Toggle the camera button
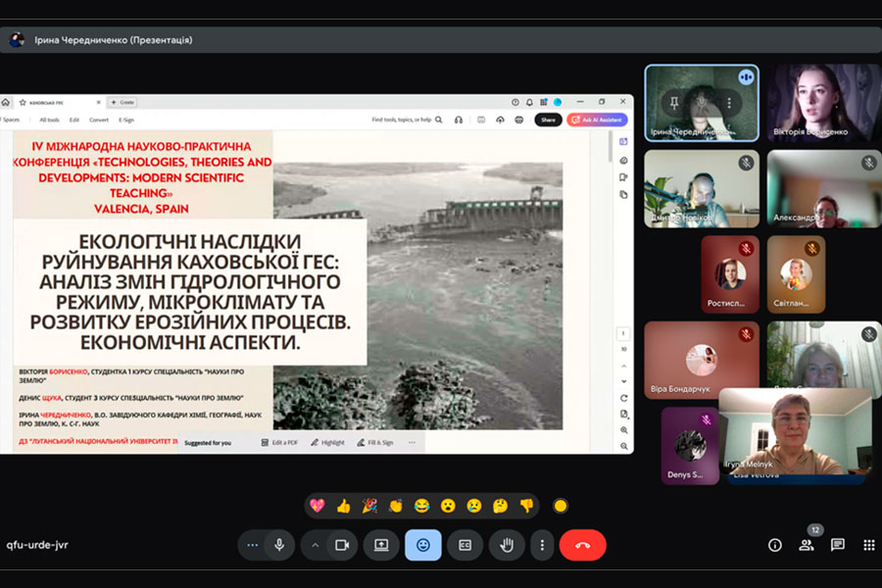Screen dimensions: 882x588 click(342, 545)
